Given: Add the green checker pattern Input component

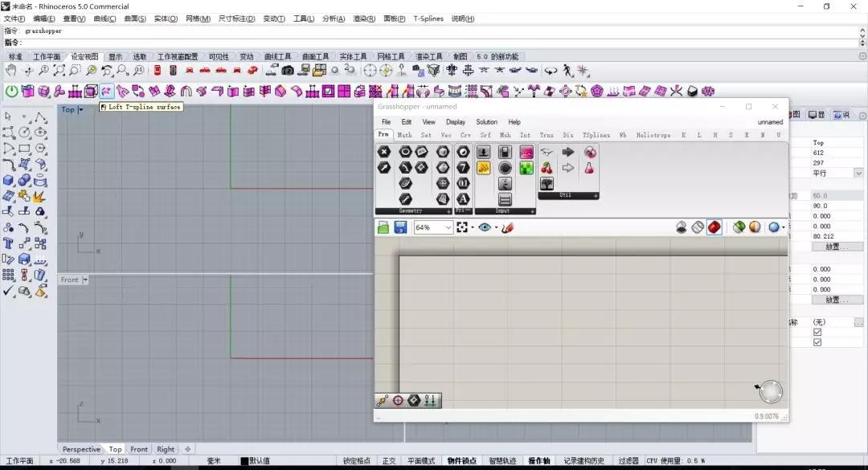Looking at the screenshot, I should (526, 168).
